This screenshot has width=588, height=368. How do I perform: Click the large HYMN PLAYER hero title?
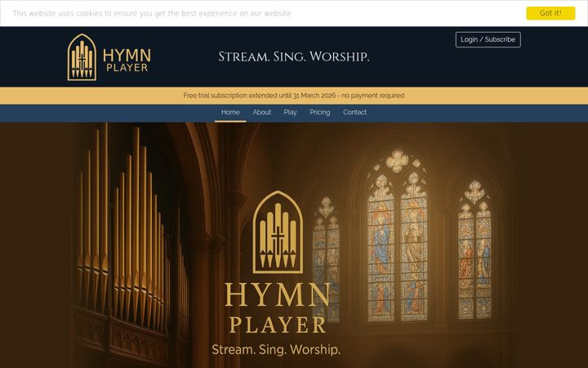point(277,308)
